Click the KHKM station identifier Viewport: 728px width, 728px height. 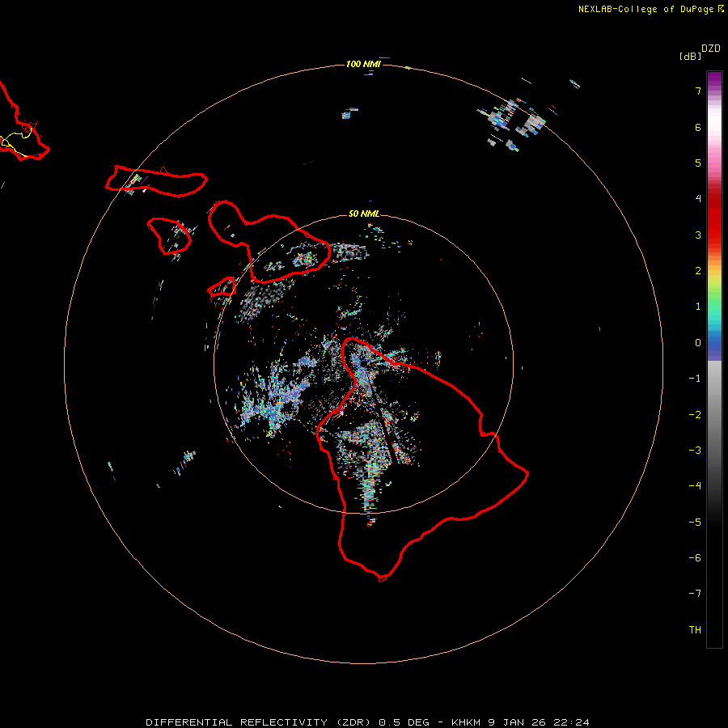pos(466,722)
